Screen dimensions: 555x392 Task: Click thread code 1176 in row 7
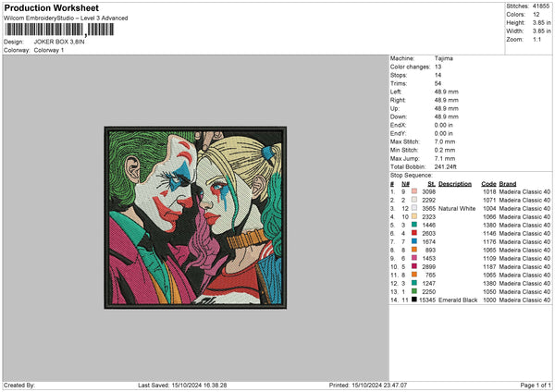click(489, 242)
